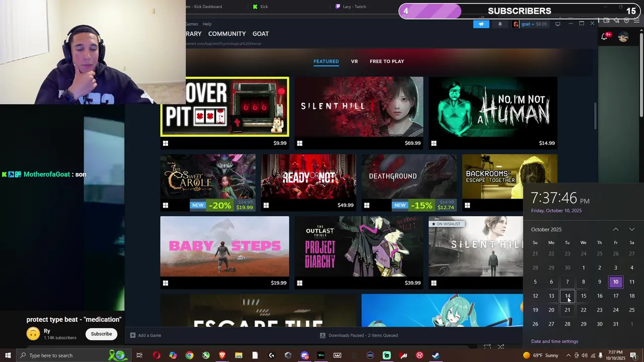
Task: Go to COMMUNITY in Steam navigation
Action: point(227,34)
